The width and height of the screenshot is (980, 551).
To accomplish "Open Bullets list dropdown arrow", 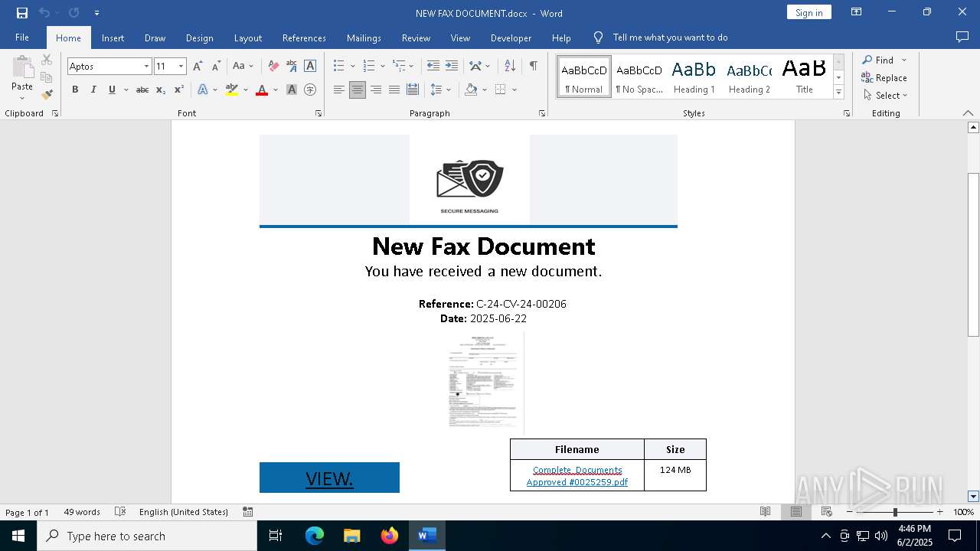I will tap(353, 67).
